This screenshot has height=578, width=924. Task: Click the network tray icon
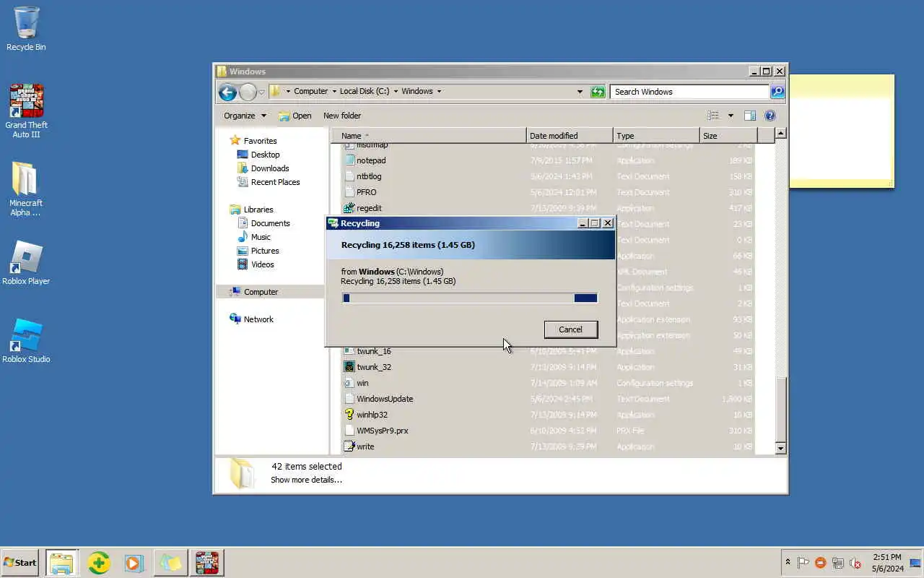tap(838, 563)
